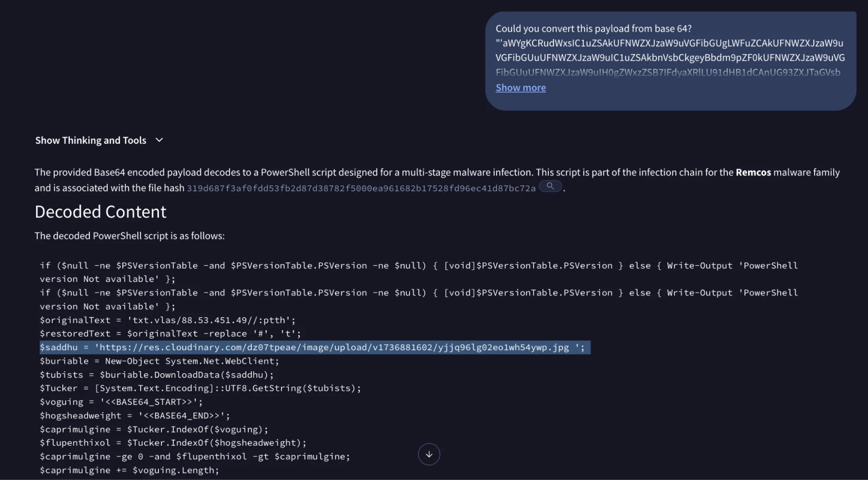
Task: Click the bold Remcos malware name
Action: point(753,172)
